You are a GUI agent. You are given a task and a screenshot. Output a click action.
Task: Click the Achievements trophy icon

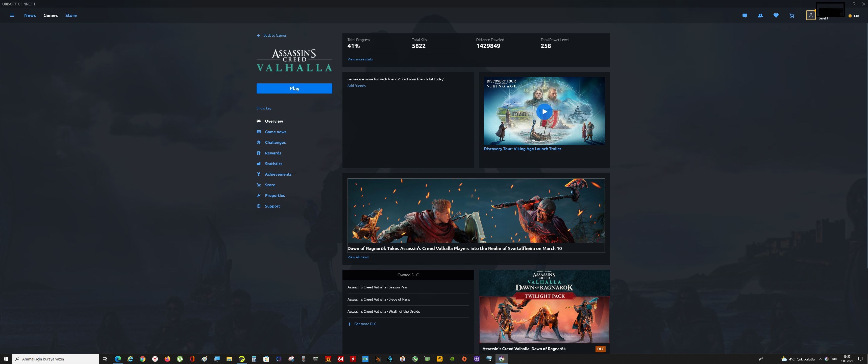point(258,174)
